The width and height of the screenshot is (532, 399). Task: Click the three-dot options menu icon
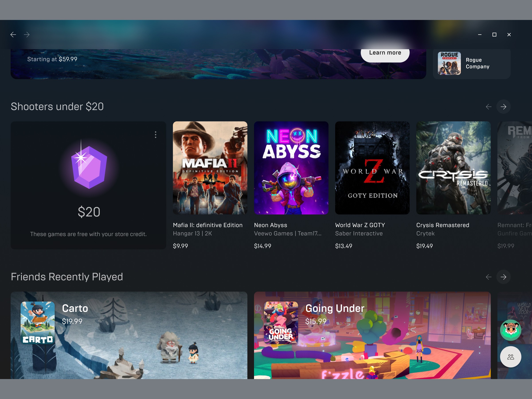156,134
